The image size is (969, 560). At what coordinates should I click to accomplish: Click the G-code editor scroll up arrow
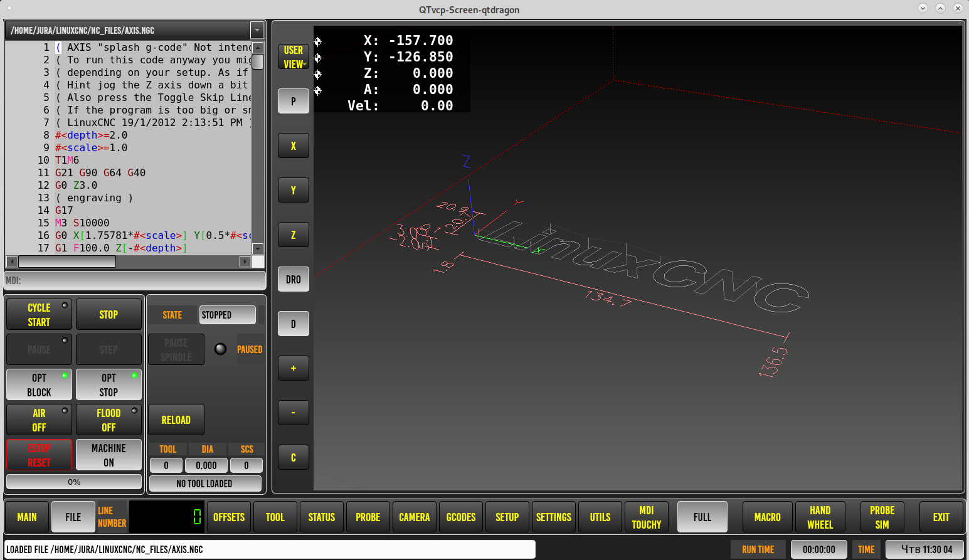(258, 48)
